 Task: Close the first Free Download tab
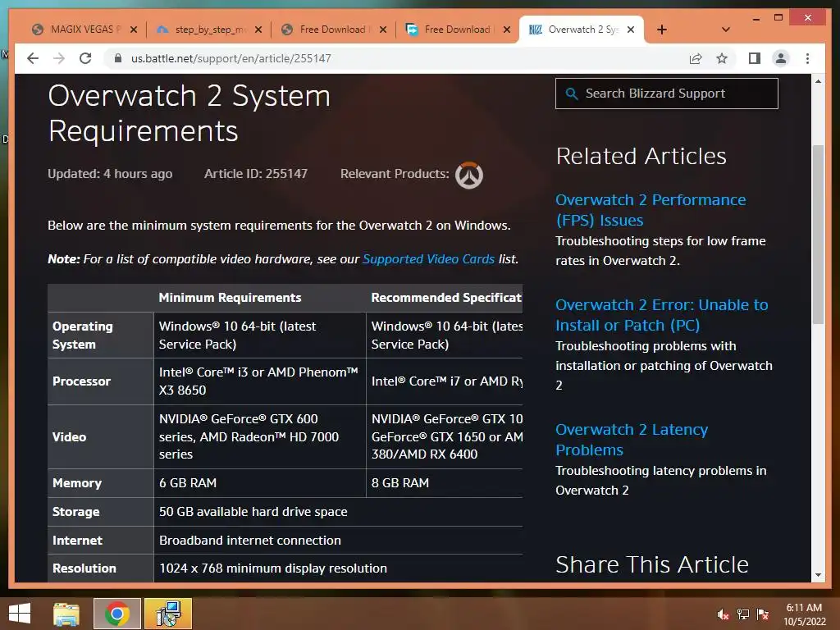(x=382, y=30)
